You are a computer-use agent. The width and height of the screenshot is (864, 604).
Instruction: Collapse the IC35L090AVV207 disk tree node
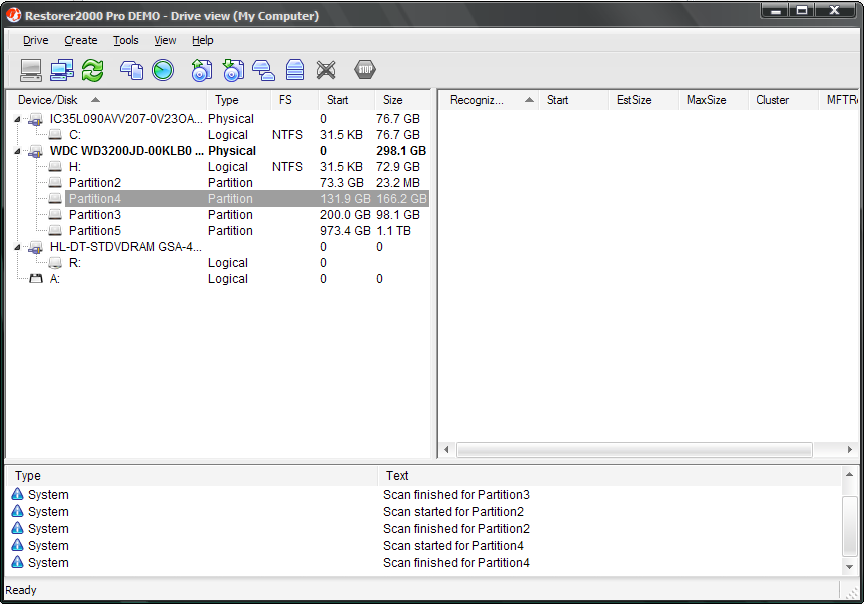pyautogui.click(x=17, y=119)
